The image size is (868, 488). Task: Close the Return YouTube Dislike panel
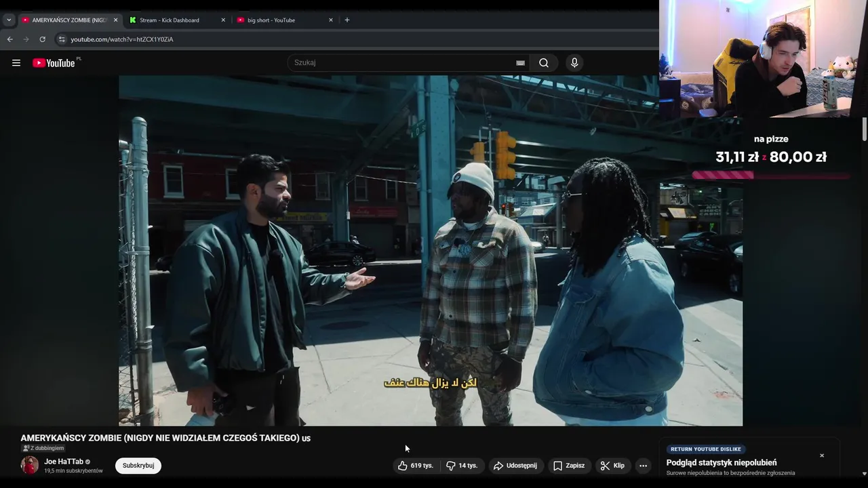click(x=822, y=455)
